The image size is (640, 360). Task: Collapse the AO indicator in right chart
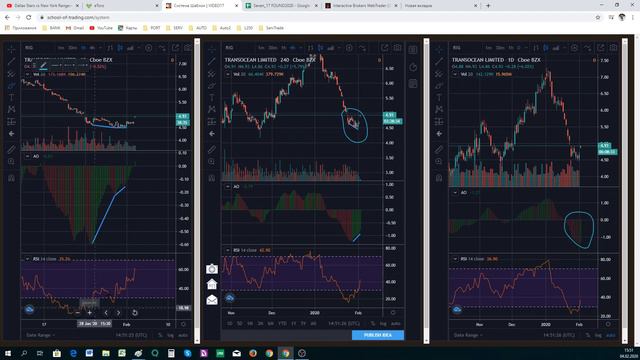(455, 192)
